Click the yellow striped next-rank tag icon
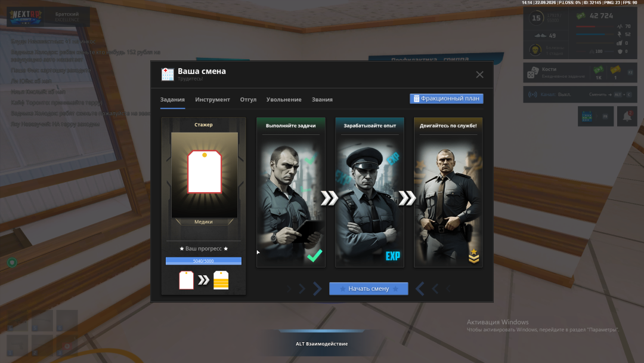644x363 pixels. pos(221,280)
